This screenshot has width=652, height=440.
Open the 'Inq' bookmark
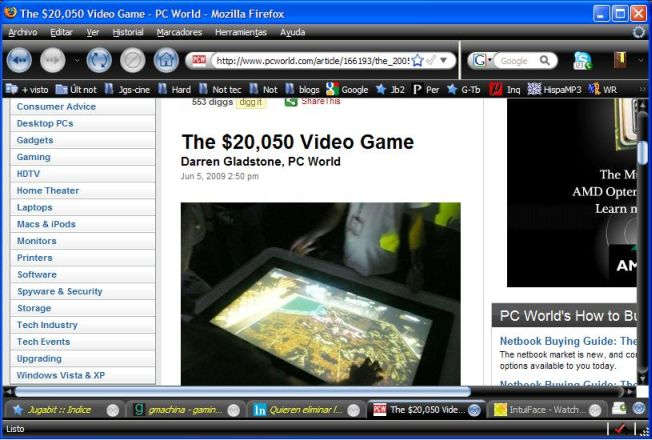(x=504, y=89)
